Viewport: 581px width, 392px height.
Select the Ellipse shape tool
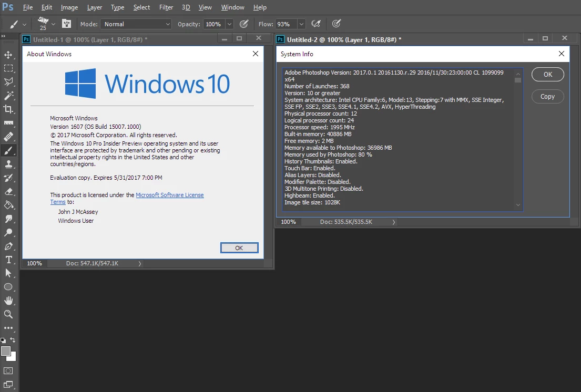click(x=8, y=287)
